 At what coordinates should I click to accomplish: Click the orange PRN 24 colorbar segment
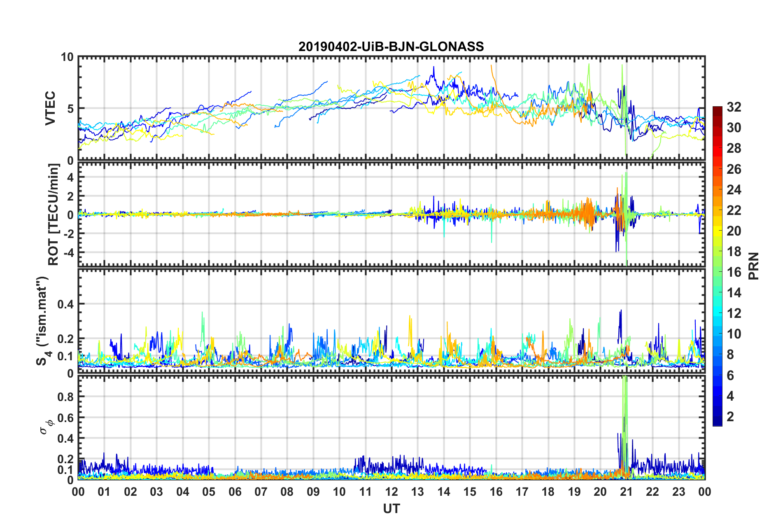click(x=717, y=190)
